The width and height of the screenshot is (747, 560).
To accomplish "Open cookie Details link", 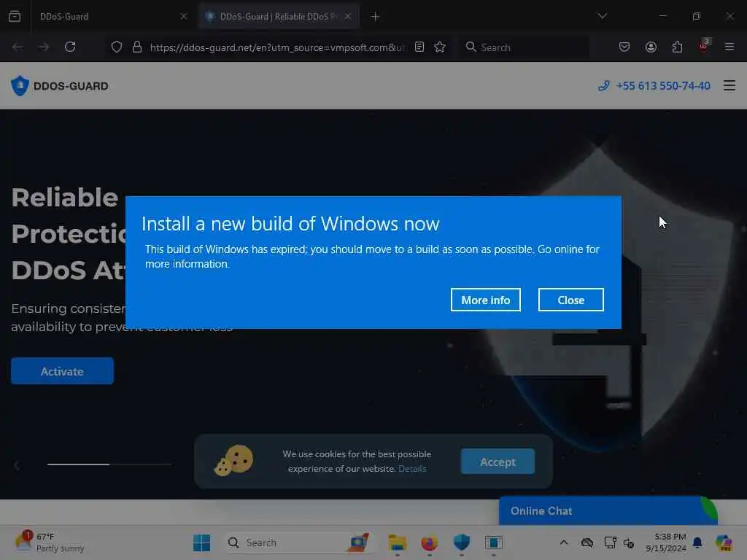I will click(412, 469).
